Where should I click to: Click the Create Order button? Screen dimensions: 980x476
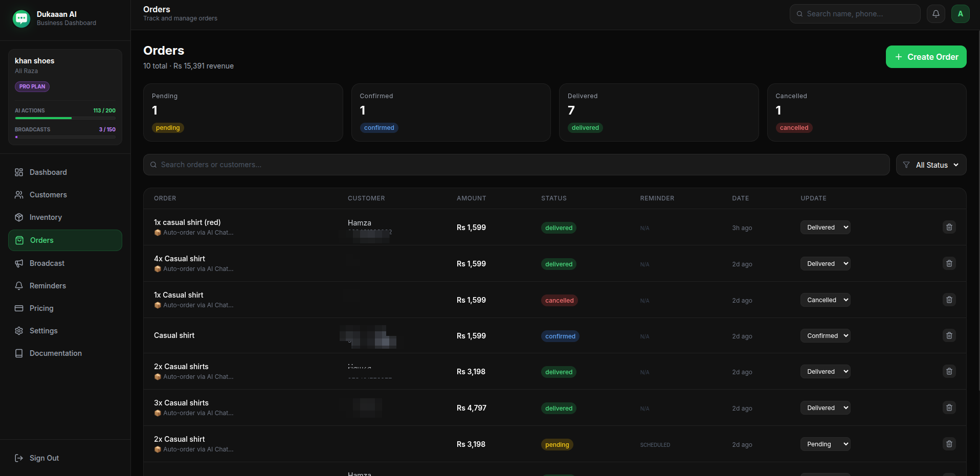(926, 57)
